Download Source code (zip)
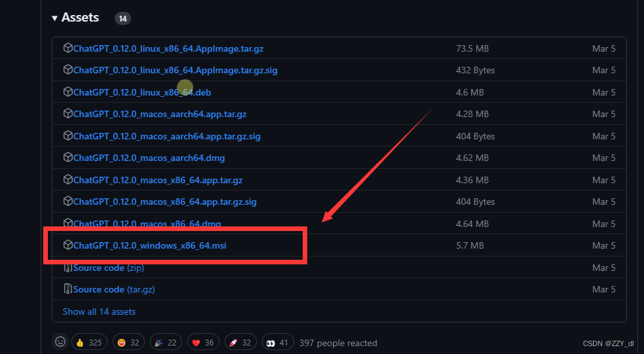This screenshot has width=644, height=354. [x=109, y=268]
